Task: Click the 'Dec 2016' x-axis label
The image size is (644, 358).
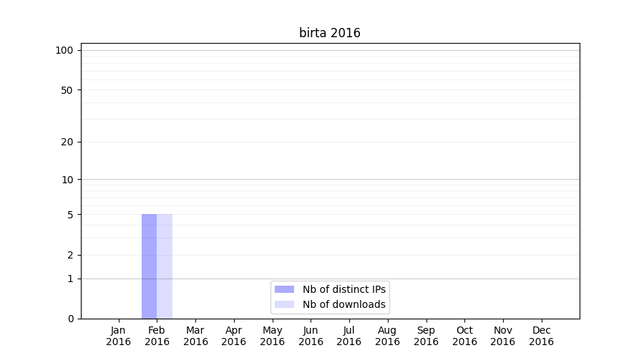Action: tap(541, 336)
